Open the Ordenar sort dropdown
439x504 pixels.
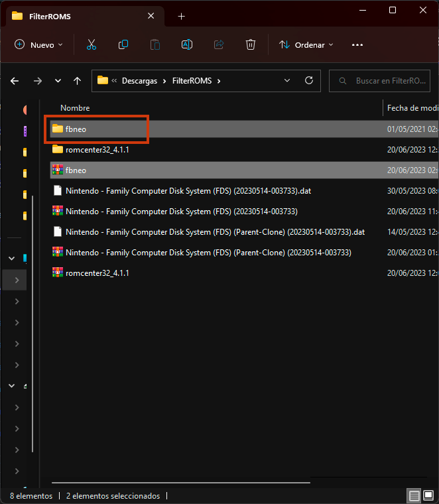[306, 44]
